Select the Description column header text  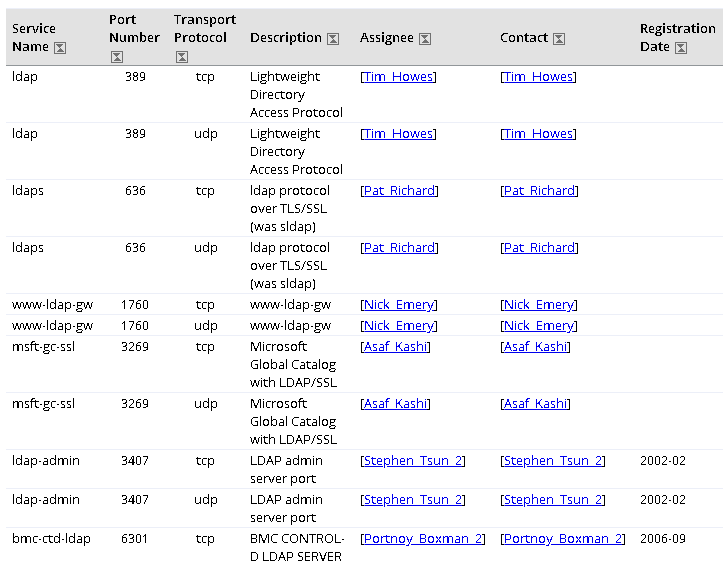(x=286, y=38)
